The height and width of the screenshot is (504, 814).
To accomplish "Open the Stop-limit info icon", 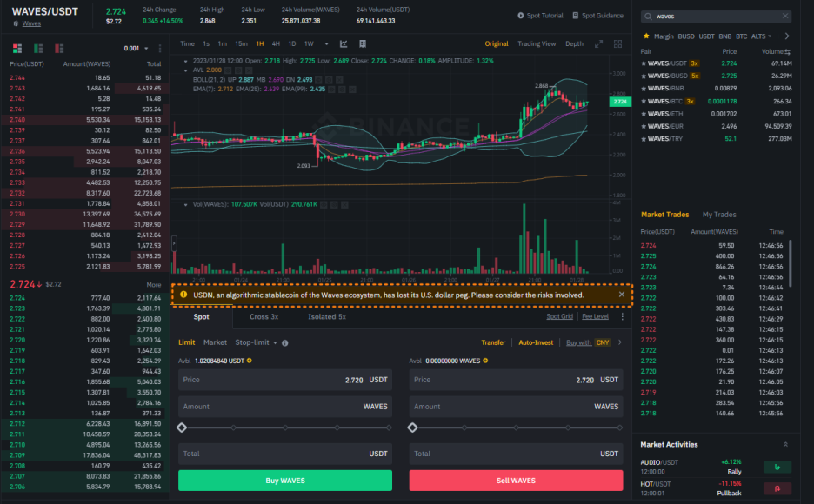I will 285,342.
